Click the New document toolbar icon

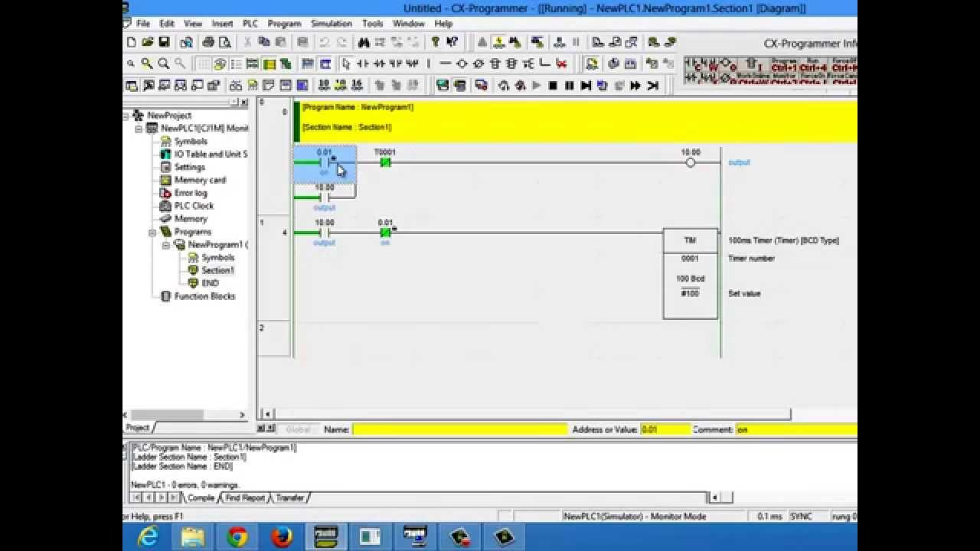(x=131, y=41)
